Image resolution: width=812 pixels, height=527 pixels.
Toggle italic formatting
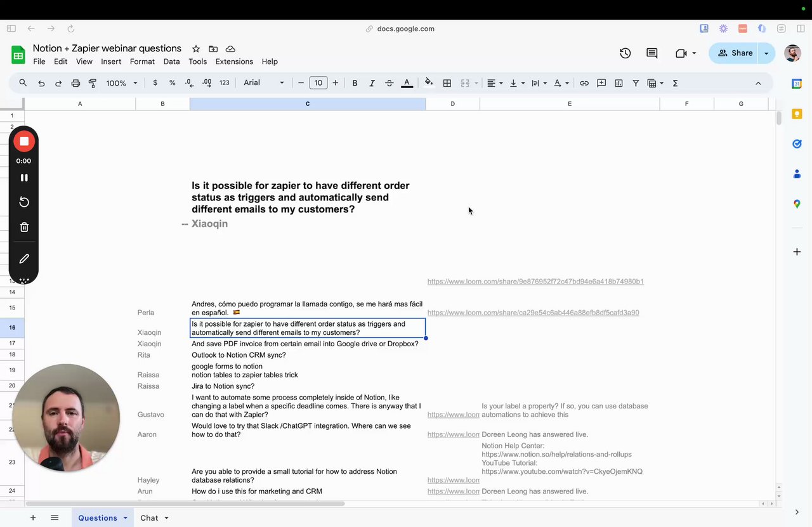coord(372,83)
